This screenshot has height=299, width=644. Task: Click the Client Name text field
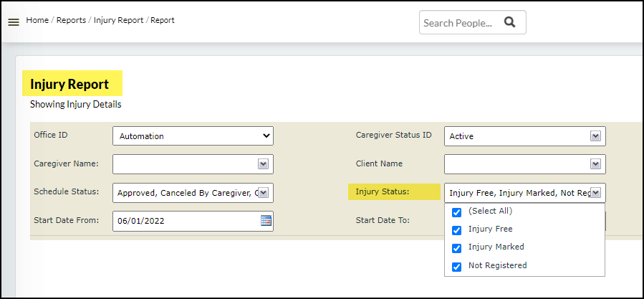[516, 164]
